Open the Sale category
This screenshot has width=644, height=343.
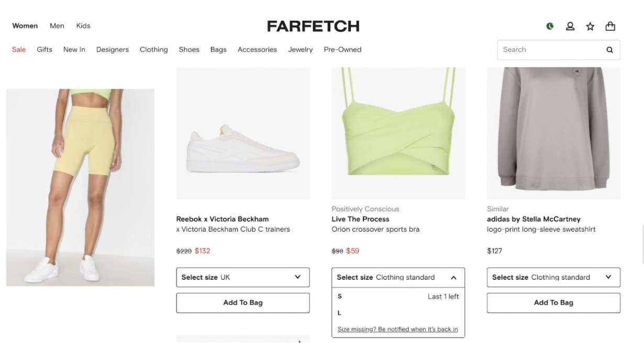(x=19, y=50)
